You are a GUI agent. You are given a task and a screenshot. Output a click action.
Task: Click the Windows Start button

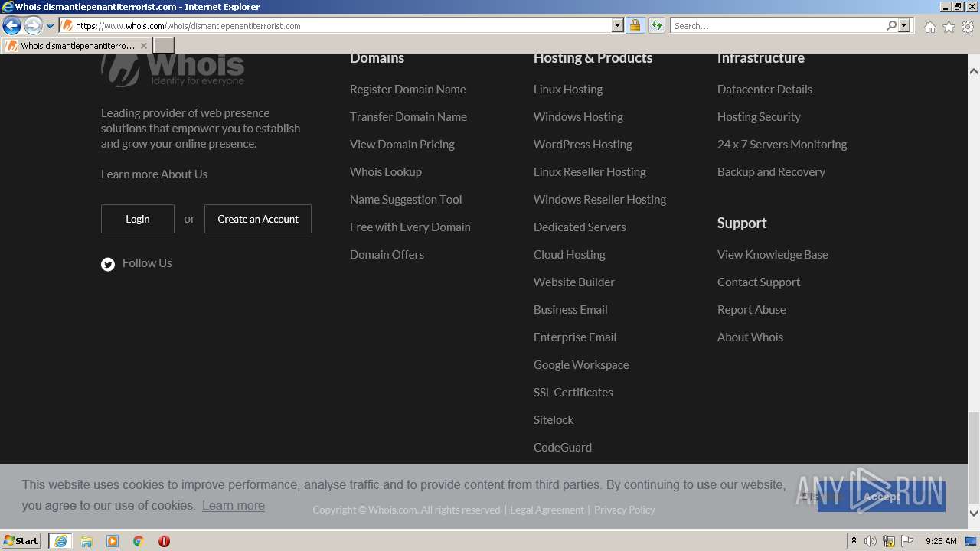tap(21, 541)
